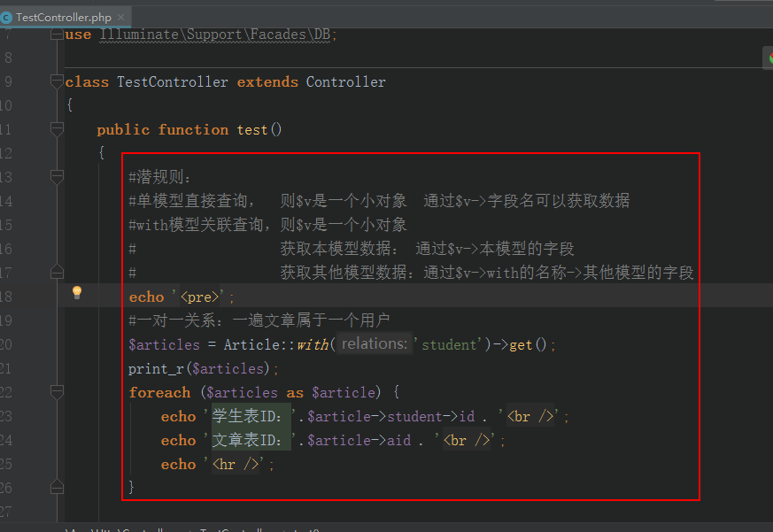This screenshot has width=773, height=532.
Task: Click the fold end marker below echo hr line
Action: pyautogui.click(x=58, y=486)
